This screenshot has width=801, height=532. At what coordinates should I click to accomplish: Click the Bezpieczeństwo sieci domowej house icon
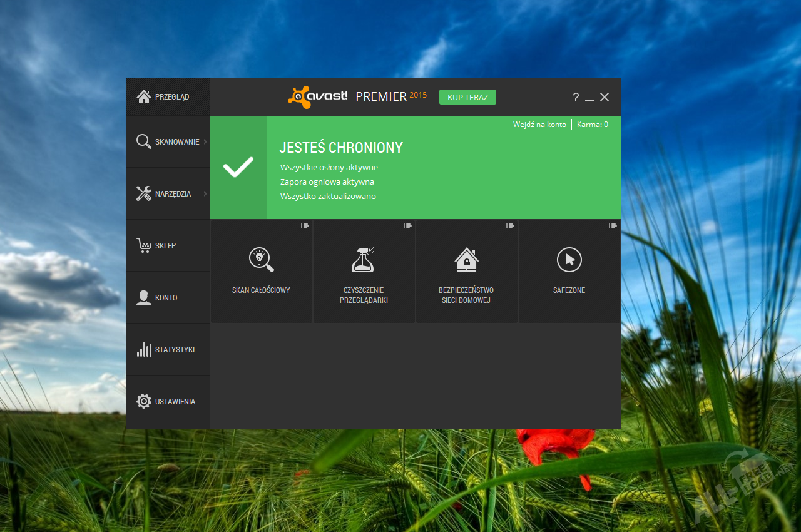(x=466, y=259)
